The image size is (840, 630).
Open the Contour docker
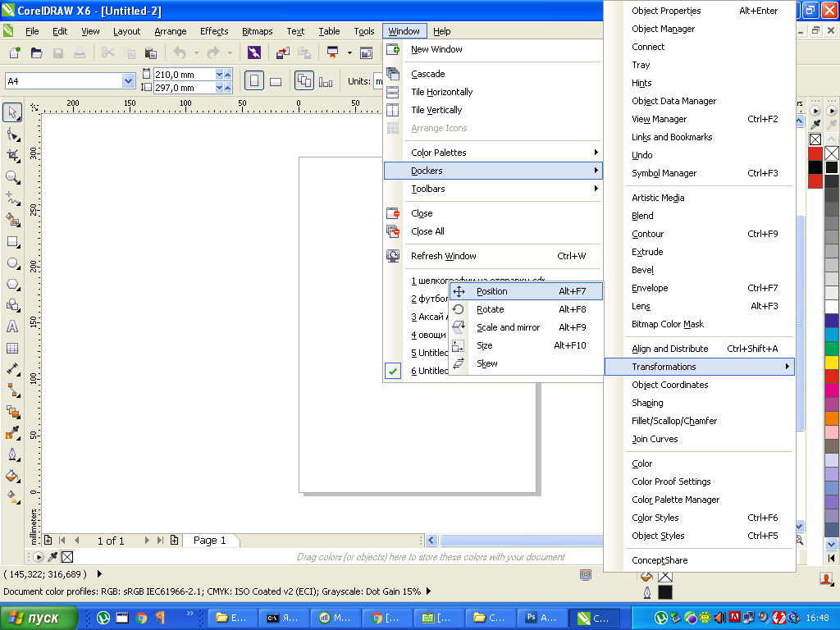(x=700, y=234)
